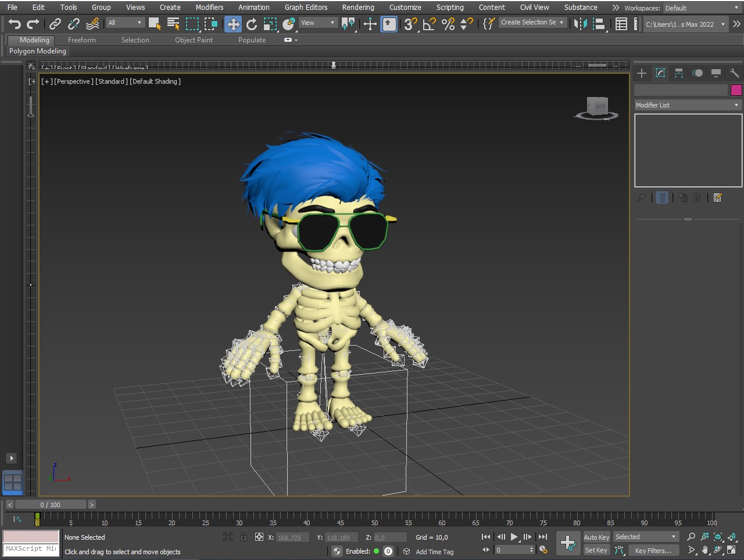
Task: Toggle Auto Key animation mode
Action: click(596, 537)
